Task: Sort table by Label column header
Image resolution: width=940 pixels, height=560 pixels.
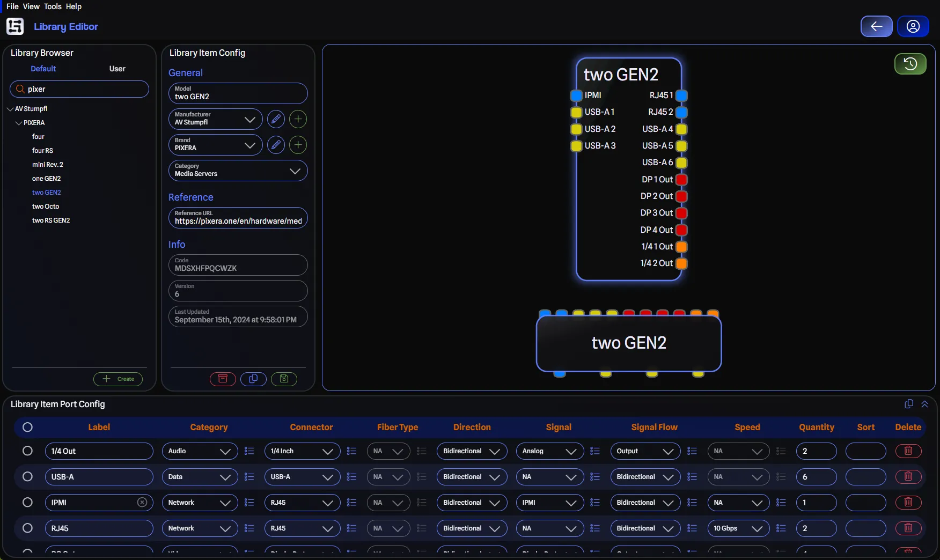Action: pos(99,428)
